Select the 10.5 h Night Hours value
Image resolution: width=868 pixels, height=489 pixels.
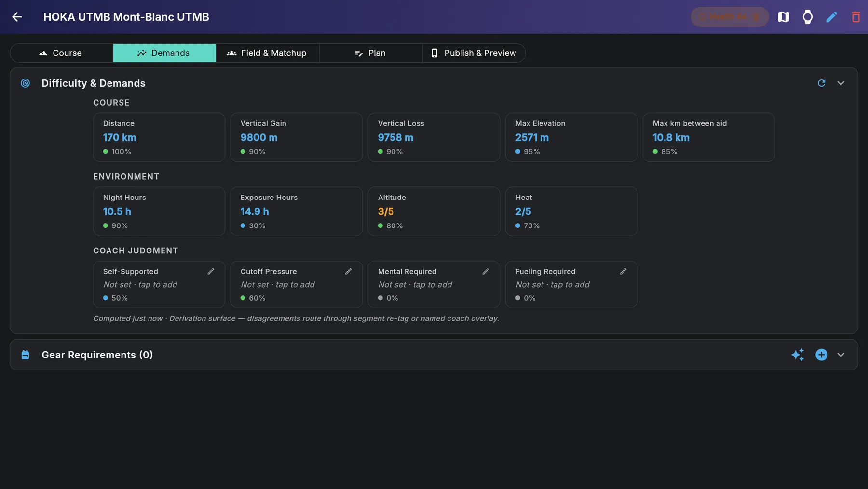click(x=117, y=212)
